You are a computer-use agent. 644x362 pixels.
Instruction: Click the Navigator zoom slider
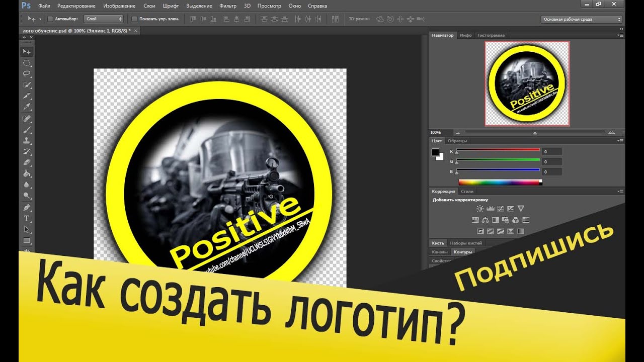[x=535, y=133]
